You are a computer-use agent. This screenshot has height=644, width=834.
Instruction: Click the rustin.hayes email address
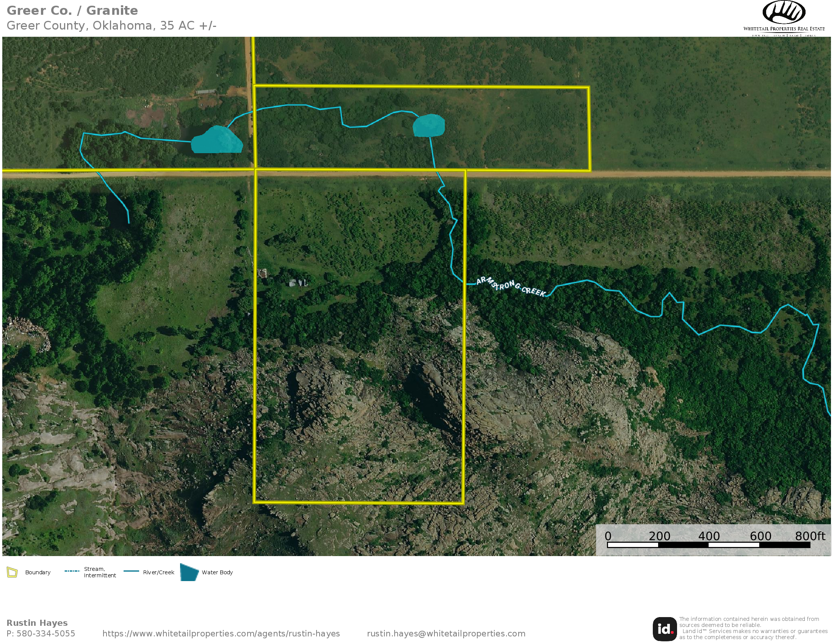pos(446,634)
